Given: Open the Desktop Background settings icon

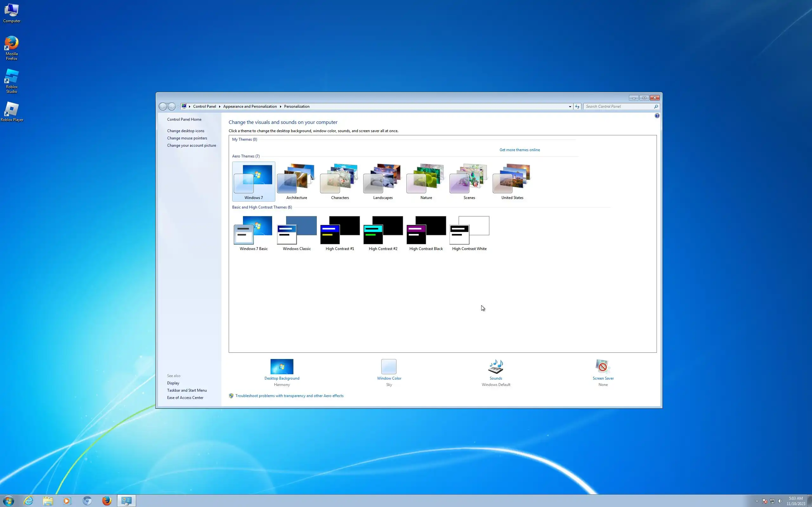Looking at the screenshot, I should pyautogui.click(x=282, y=367).
